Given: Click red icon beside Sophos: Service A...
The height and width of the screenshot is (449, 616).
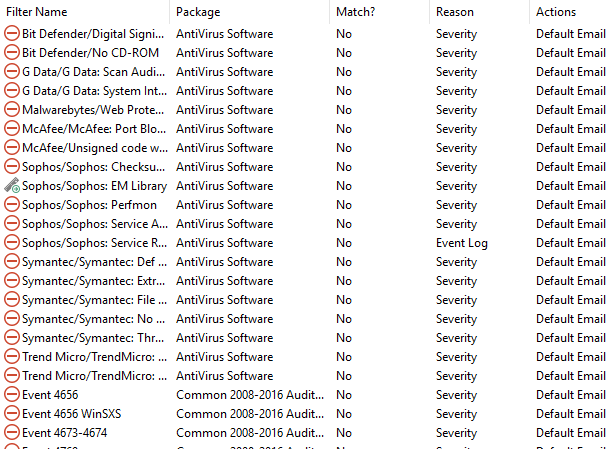Looking at the screenshot, I should click(12, 223).
